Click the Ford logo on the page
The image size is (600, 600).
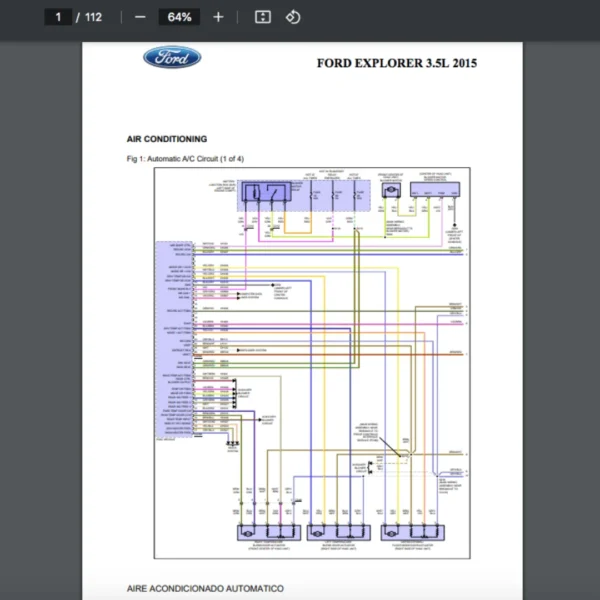172,57
